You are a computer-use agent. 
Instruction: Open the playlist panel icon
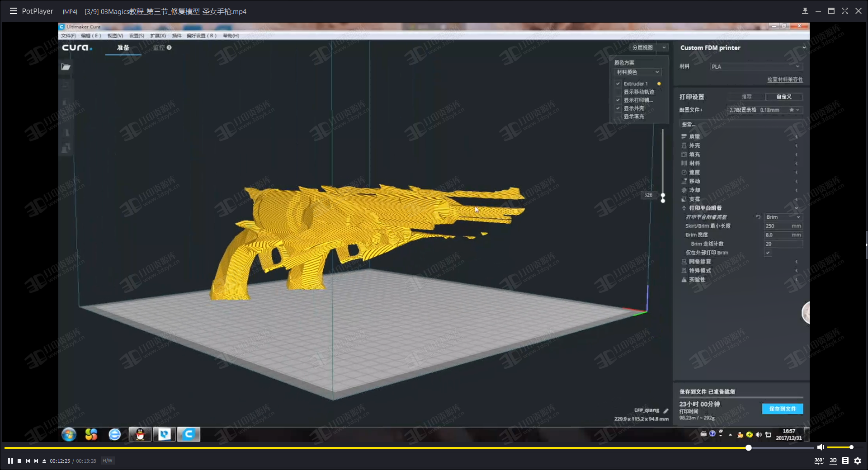pos(845,461)
